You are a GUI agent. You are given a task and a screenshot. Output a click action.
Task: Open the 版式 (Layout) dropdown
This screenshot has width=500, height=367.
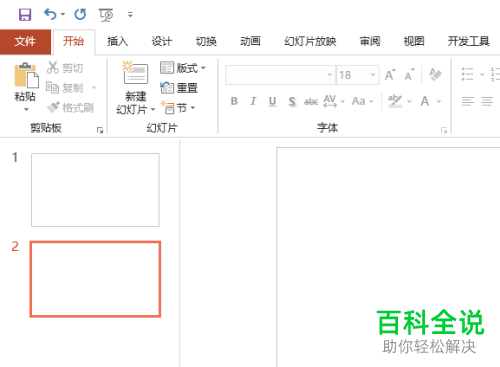coord(183,68)
